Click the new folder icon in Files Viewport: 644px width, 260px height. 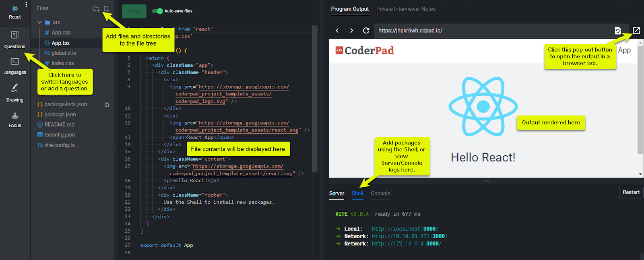(x=96, y=8)
